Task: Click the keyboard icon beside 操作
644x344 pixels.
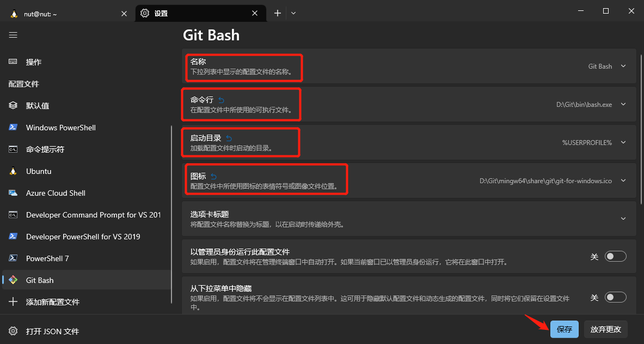Action: (x=13, y=62)
